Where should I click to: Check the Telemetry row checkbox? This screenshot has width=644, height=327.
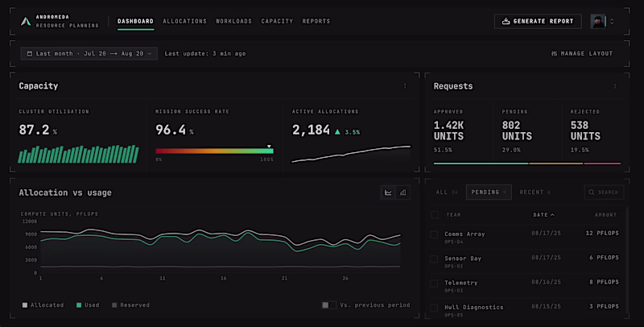434,284
